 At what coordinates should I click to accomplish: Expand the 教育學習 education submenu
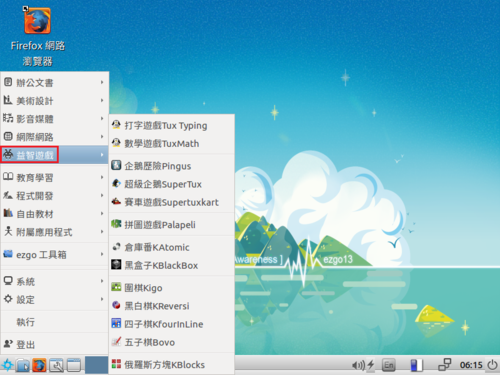pos(55,177)
